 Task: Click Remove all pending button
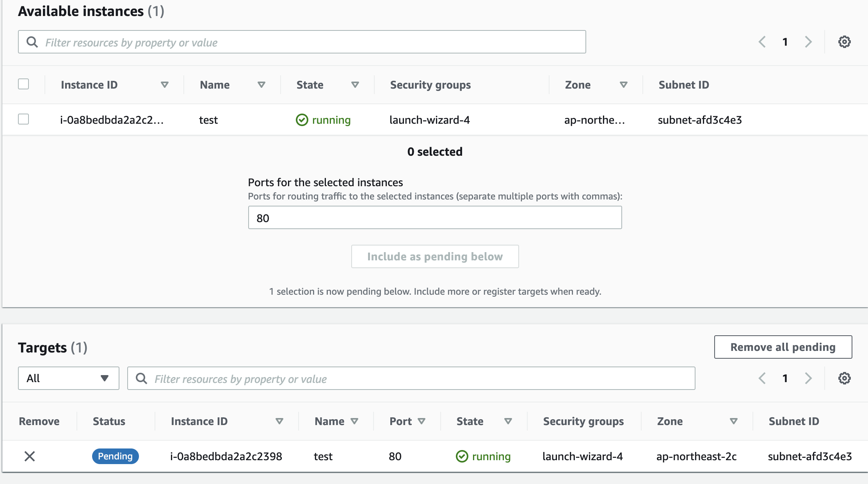(x=783, y=347)
